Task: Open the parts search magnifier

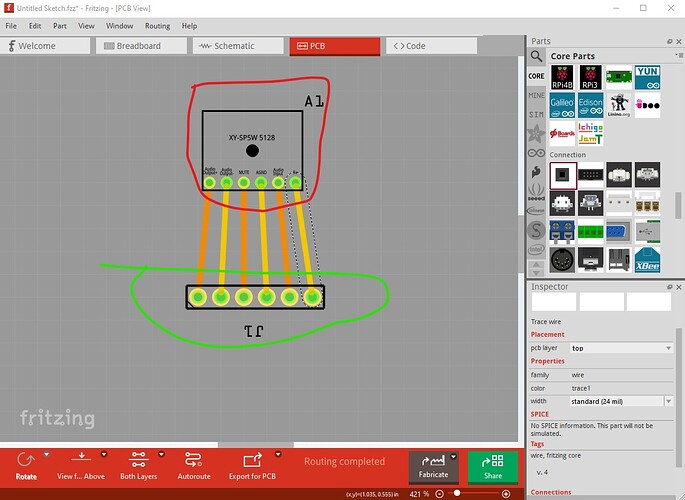Action: pyautogui.click(x=537, y=56)
